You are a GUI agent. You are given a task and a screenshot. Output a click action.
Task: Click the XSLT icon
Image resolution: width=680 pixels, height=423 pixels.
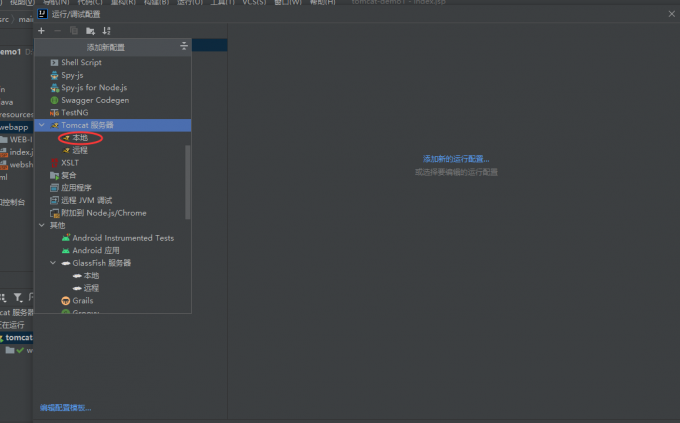[x=54, y=163]
